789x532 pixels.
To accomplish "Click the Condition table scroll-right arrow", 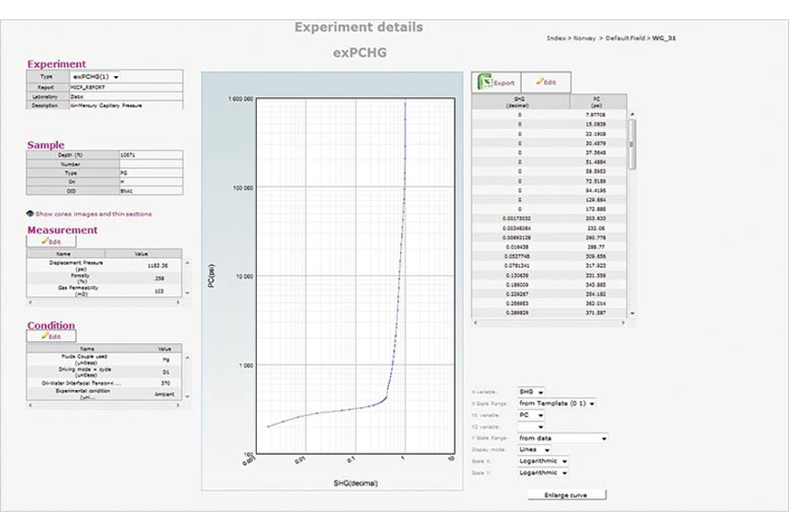I will [x=178, y=405].
